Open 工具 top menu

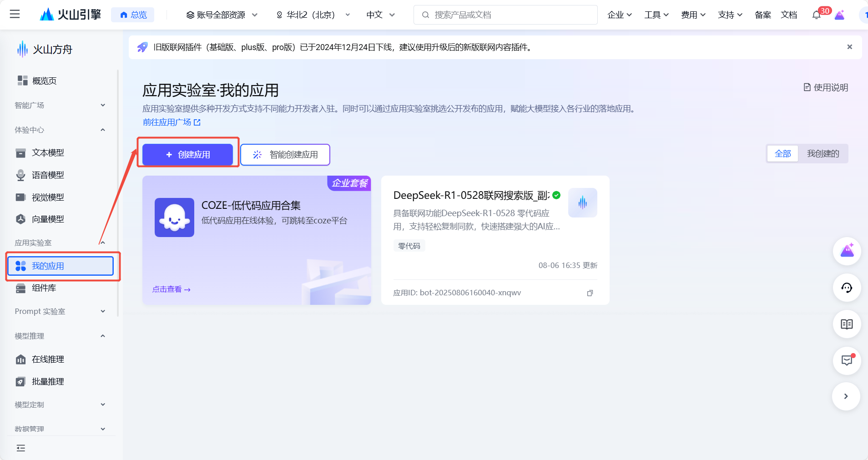point(656,15)
